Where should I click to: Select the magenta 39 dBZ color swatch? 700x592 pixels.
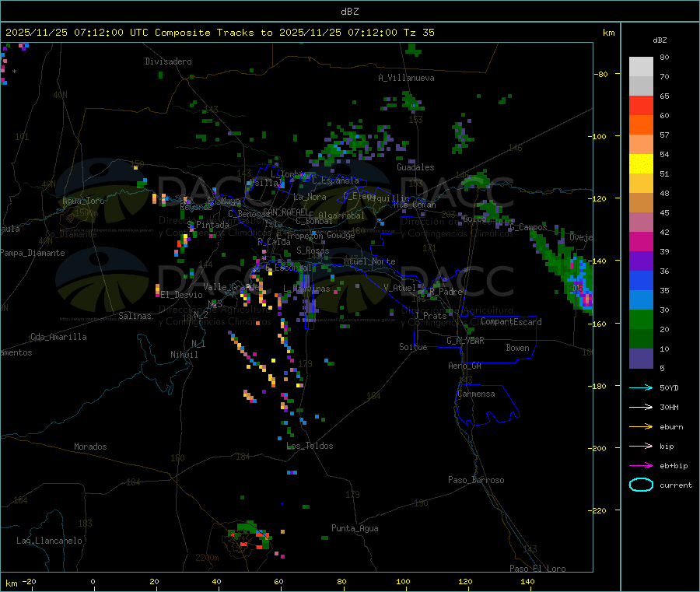(641, 241)
